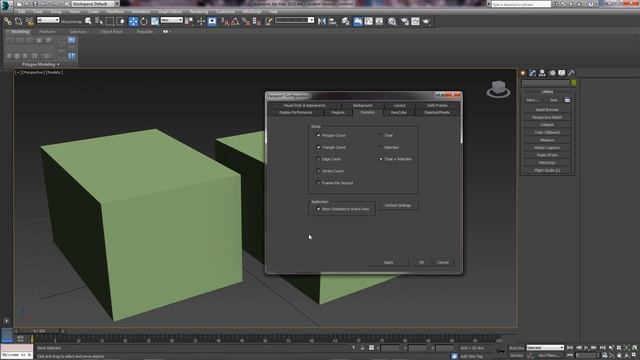Open the Hierarchy panel in the command panel
This screenshot has width=640, height=360.
pos(542,73)
